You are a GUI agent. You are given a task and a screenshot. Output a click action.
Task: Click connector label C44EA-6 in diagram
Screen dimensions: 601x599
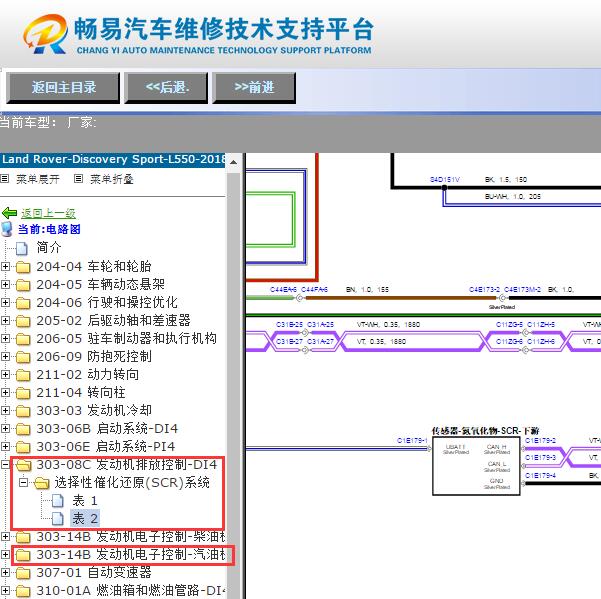pyautogui.click(x=283, y=289)
